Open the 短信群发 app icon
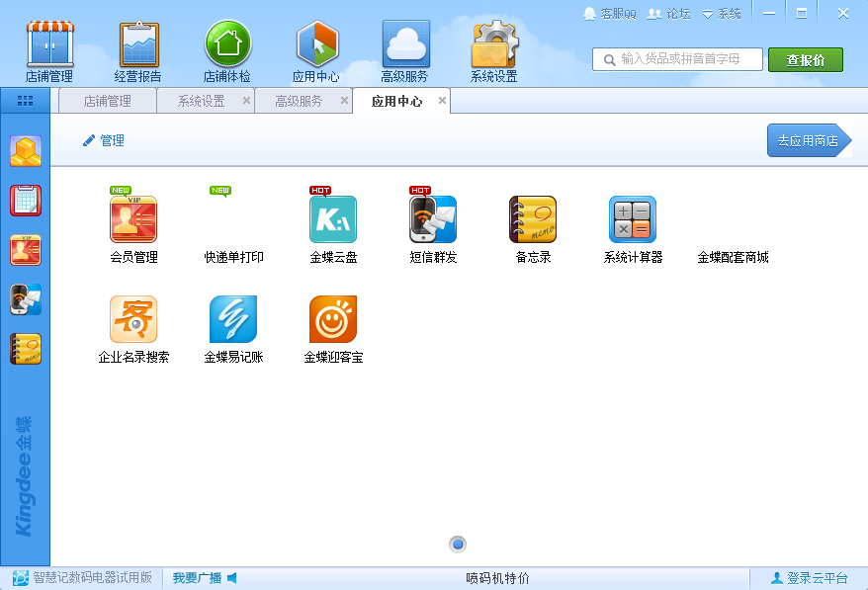Screen dimensions: 868x590 [x=433, y=219]
